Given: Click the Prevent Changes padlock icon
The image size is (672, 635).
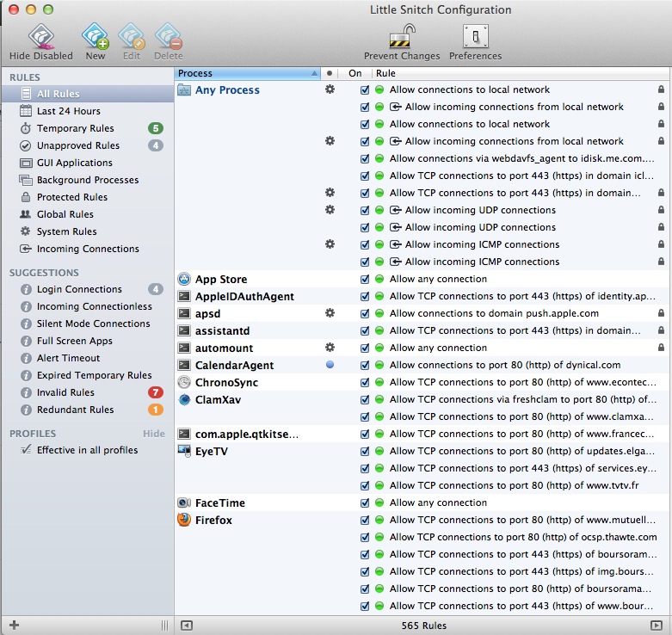Looking at the screenshot, I should pos(401,37).
